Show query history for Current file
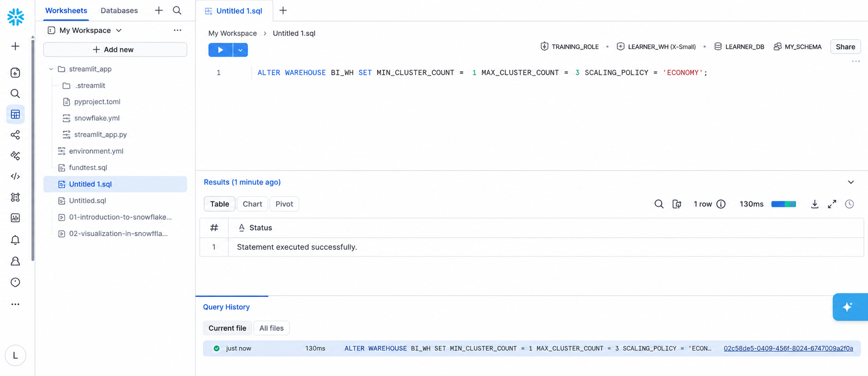 227,328
